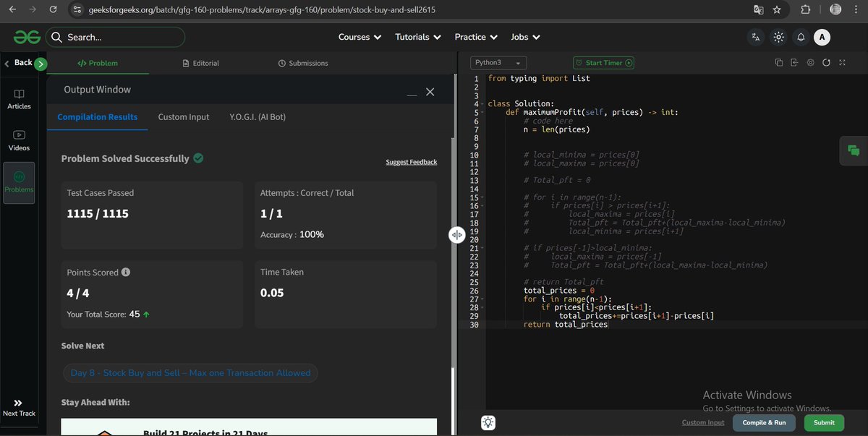Switch to the Editorial tab
Image resolution: width=868 pixels, height=436 pixels.
click(x=201, y=63)
